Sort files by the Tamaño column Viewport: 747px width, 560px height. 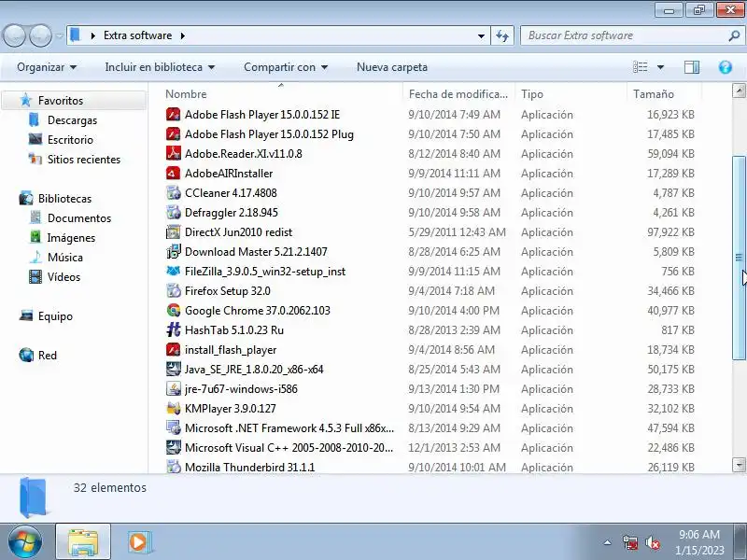tap(664, 94)
